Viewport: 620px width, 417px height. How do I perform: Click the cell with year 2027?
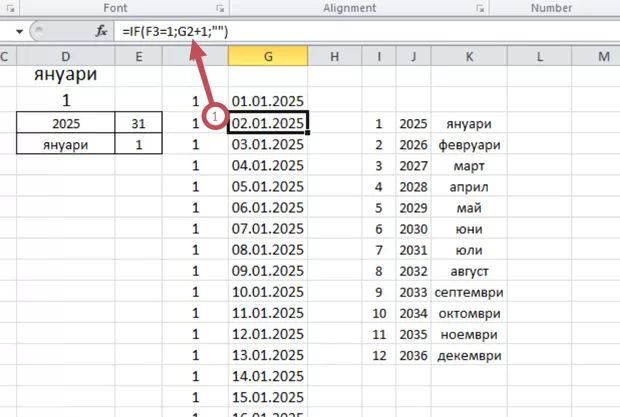click(x=414, y=166)
